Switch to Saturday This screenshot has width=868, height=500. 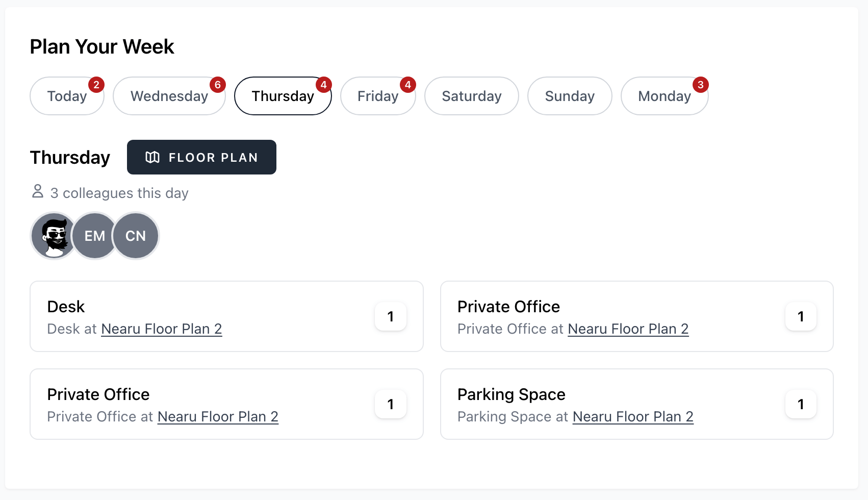click(x=472, y=96)
